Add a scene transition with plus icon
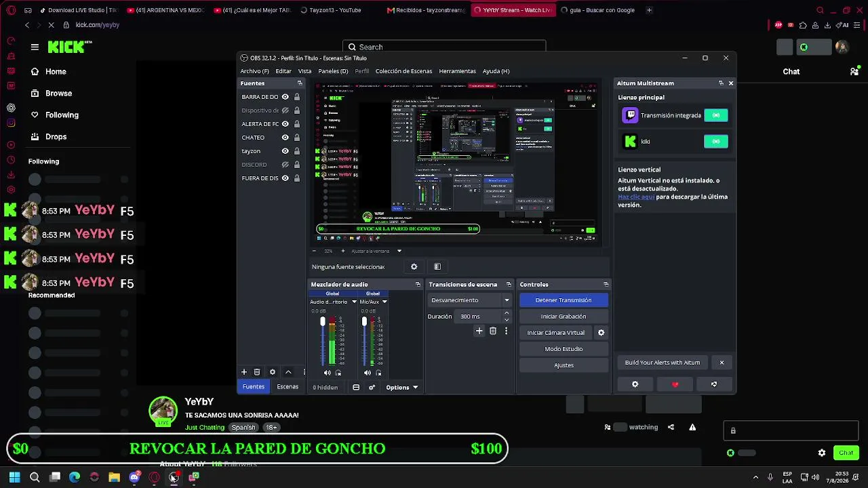868x488 pixels. tap(479, 331)
